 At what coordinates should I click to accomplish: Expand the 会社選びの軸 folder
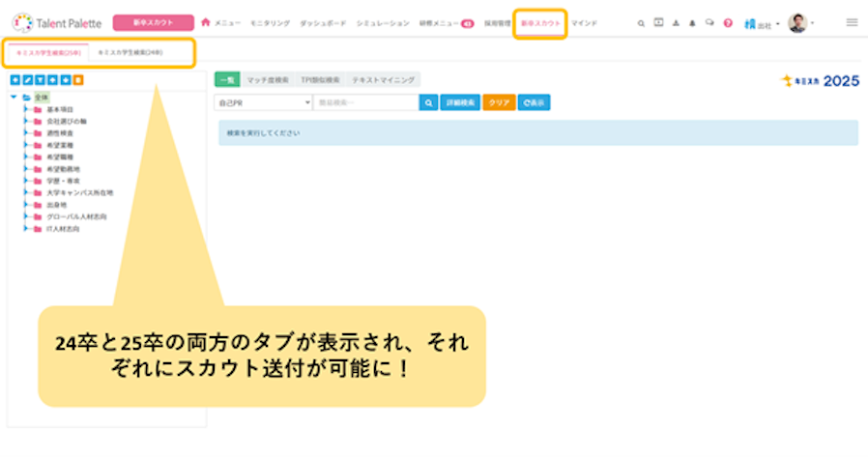[x=25, y=121]
